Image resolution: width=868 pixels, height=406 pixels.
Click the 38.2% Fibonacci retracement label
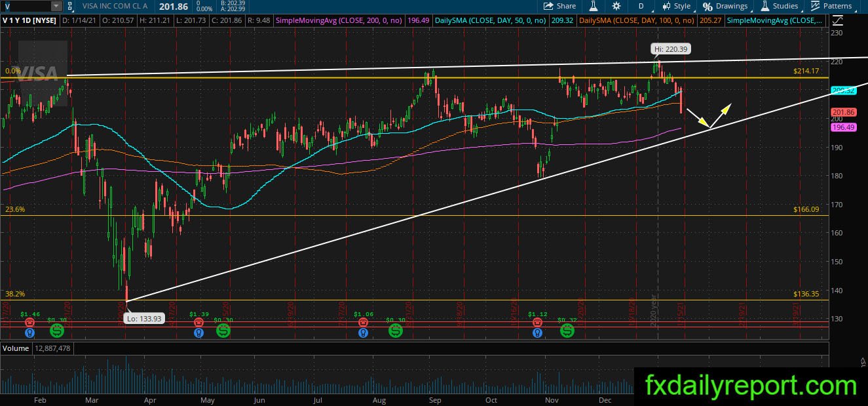click(x=14, y=294)
